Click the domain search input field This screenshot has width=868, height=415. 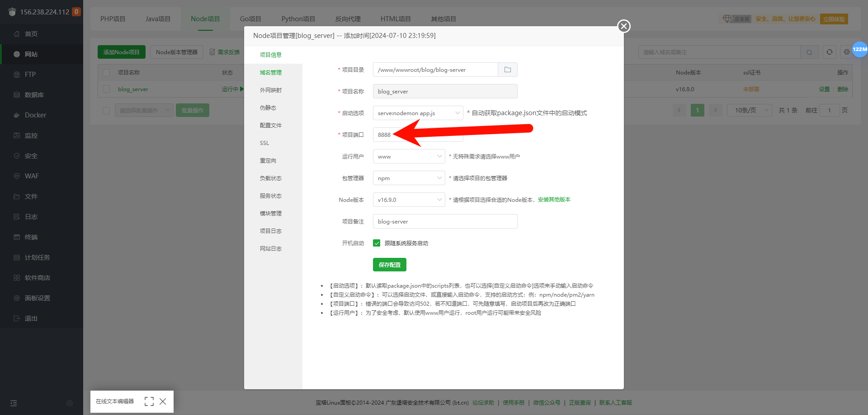click(x=719, y=52)
